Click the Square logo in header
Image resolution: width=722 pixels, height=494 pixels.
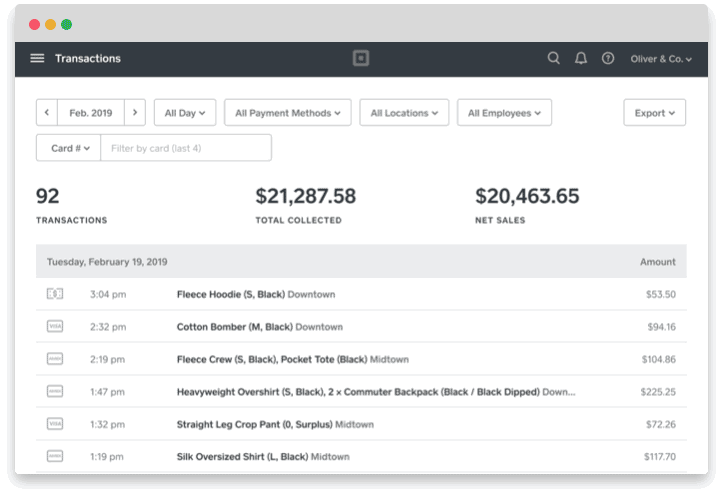[x=361, y=59]
